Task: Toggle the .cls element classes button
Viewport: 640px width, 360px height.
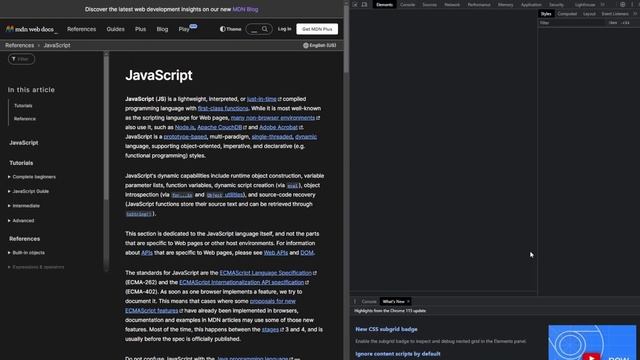Action: [626, 23]
